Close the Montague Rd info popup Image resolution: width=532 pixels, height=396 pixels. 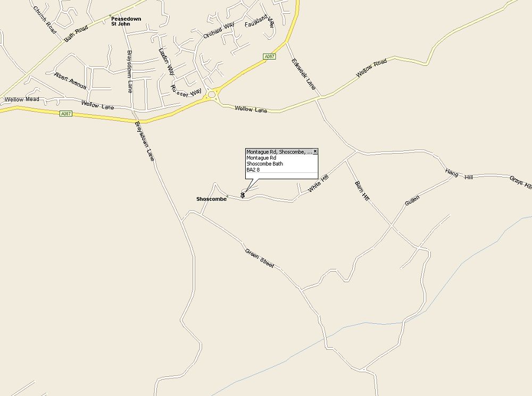tap(315, 151)
